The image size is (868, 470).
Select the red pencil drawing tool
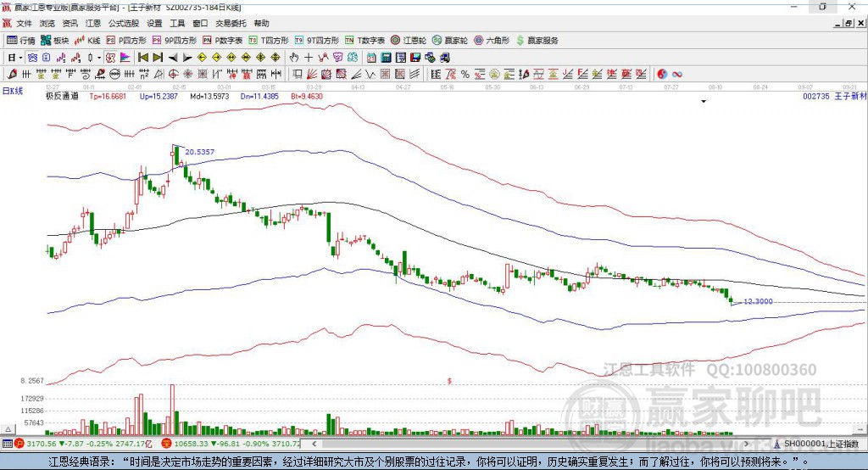12,75
